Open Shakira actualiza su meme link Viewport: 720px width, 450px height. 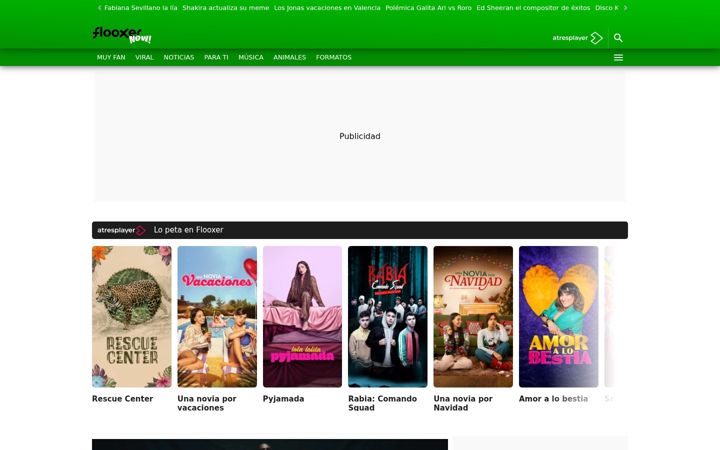click(x=225, y=8)
